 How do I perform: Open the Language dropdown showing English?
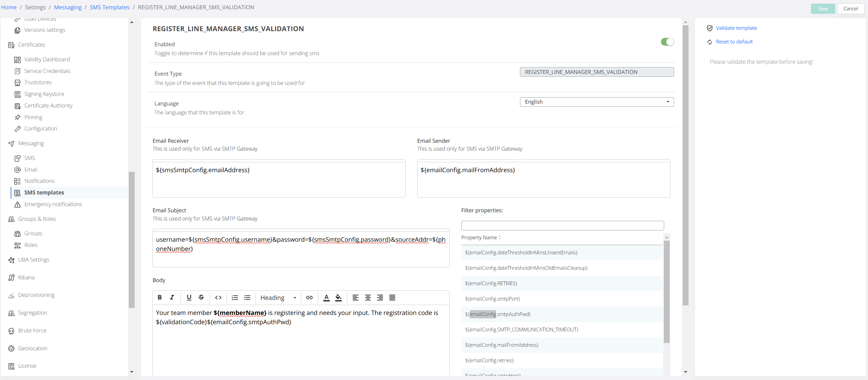[596, 102]
